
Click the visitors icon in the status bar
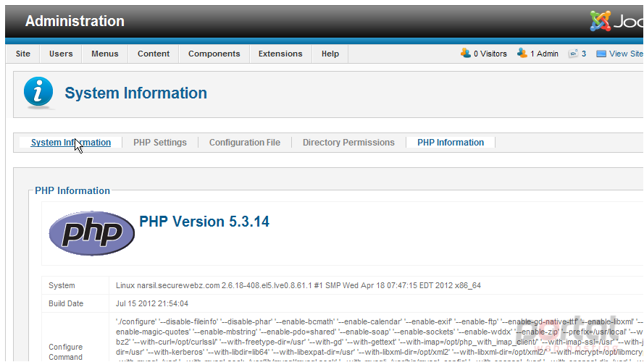click(x=465, y=54)
